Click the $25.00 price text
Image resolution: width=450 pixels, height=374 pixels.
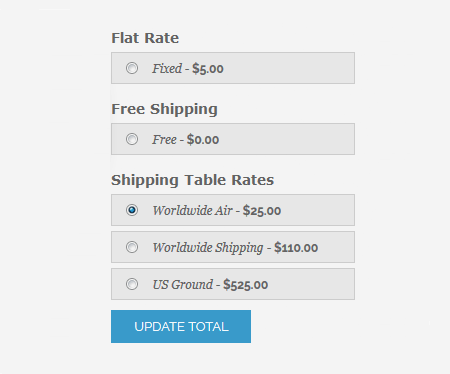click(x=262, y=211)
